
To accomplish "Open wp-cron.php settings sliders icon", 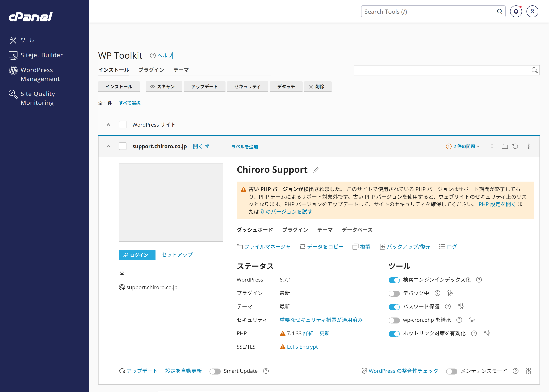I will (472, 320).
